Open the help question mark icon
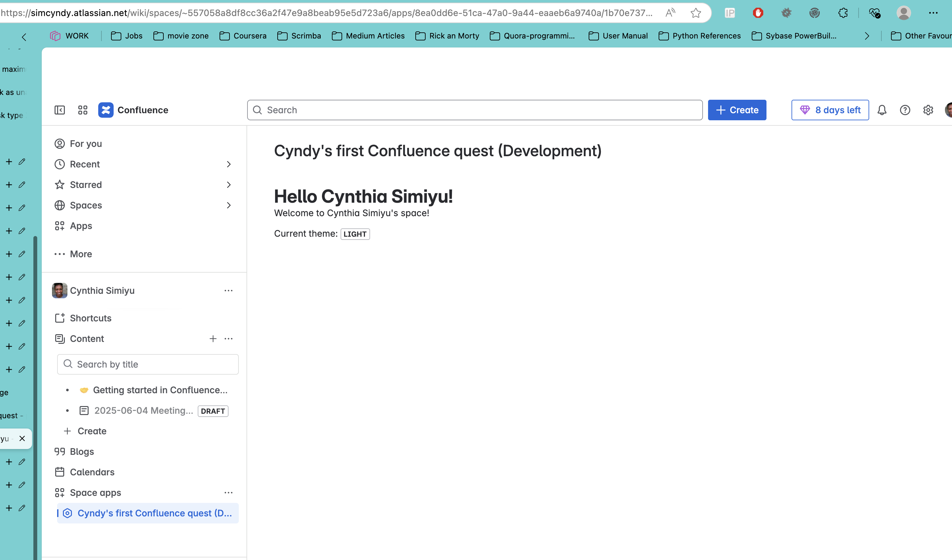The width and height of the screenshot is (952, 560). [905, 110]
